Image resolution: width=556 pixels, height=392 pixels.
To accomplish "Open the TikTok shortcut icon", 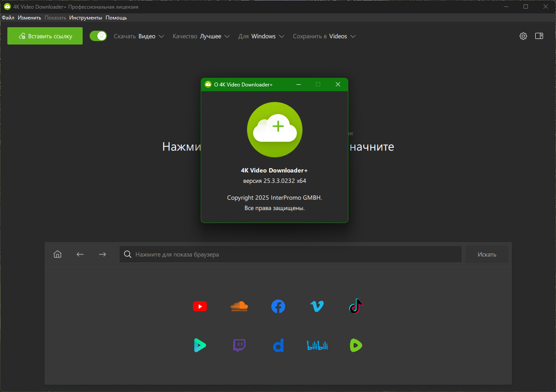I will (x=356, y=306).
